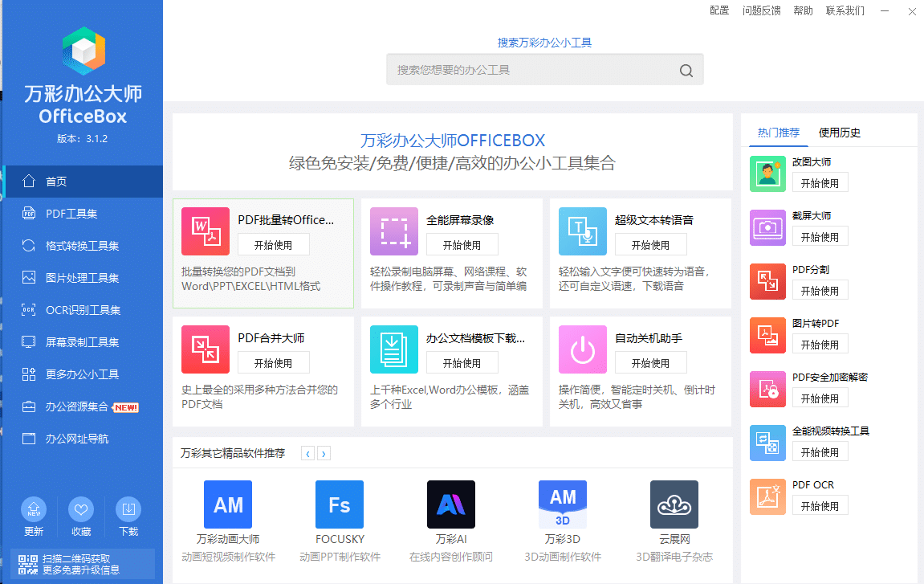Show previous recommended software with left arrow
This screenshot has height=584, width=924.
click(x=307, y=454)
